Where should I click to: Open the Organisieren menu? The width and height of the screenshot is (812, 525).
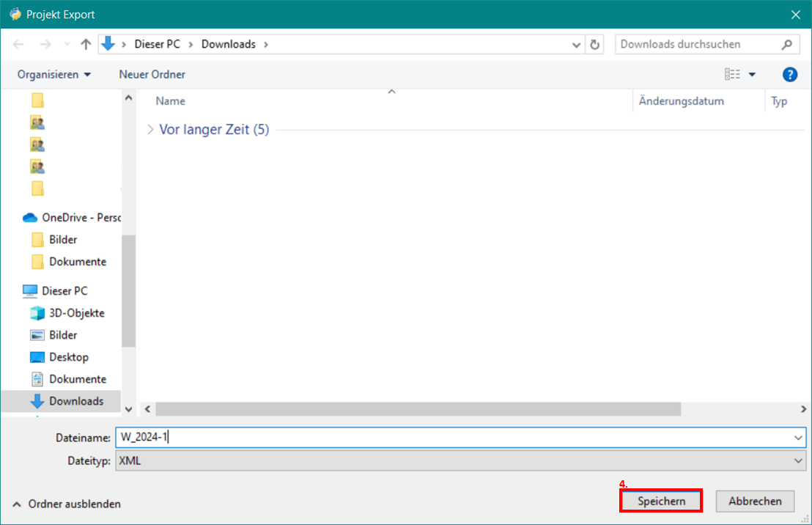click(54, 74)
